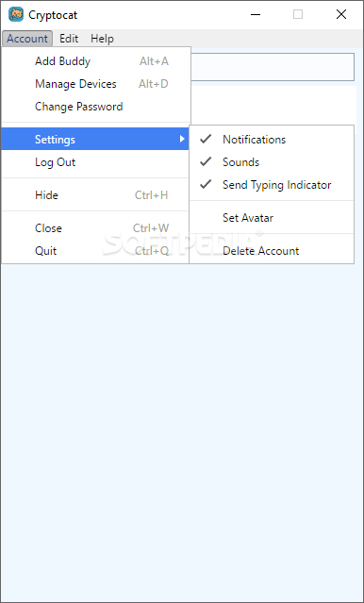The width and height of the screenshot is (364, 603).
Task: Choose Manage Devices from menu
Action: point(95,84)
